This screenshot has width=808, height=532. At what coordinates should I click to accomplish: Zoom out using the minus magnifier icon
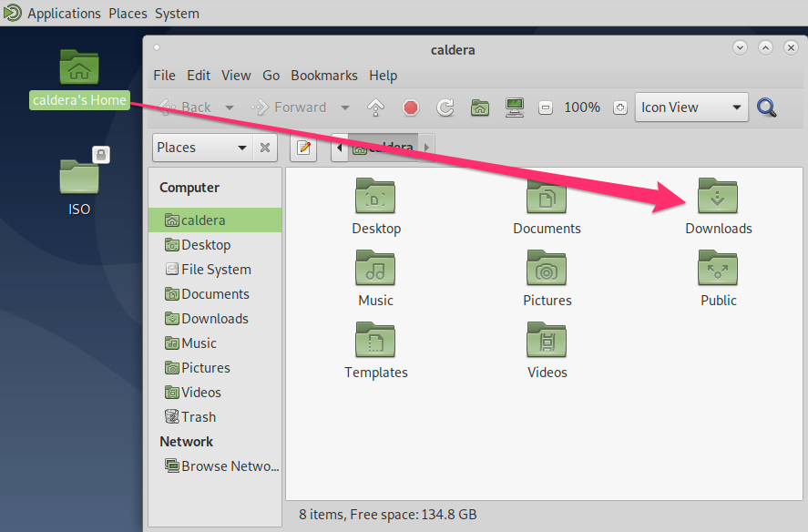pos(545,107)
